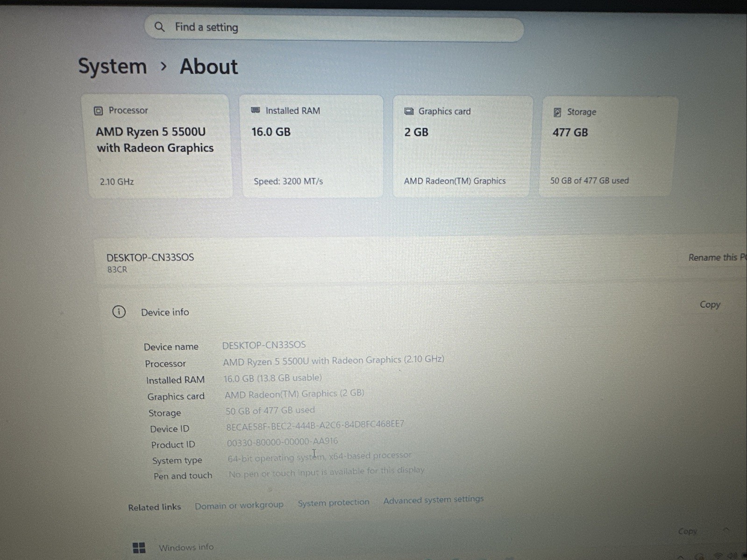Select the Device ID value text
The width and height of the screenshot is (747, 560).
[315, 425]
